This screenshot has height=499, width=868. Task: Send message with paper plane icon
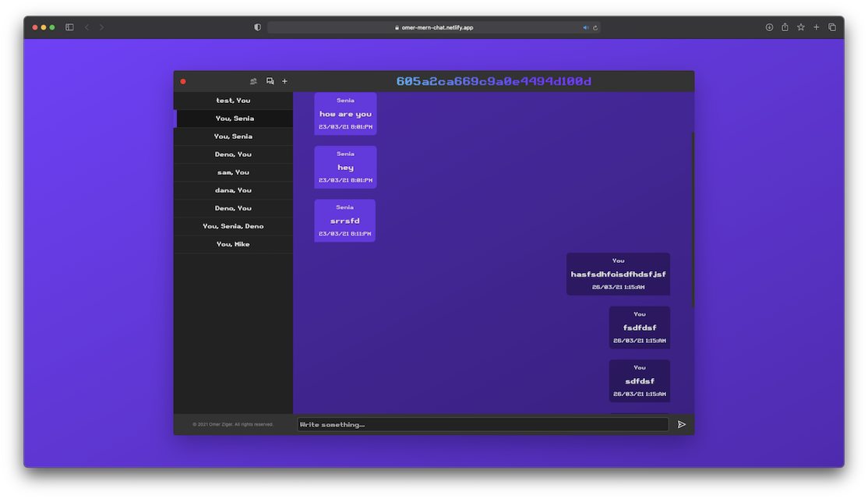pos(682,424)
